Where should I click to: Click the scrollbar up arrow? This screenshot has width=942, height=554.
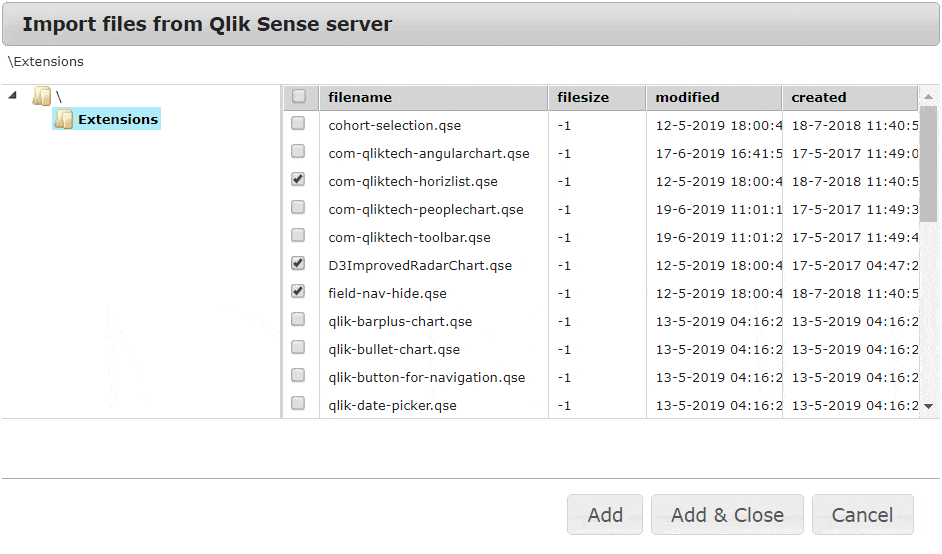928,97
